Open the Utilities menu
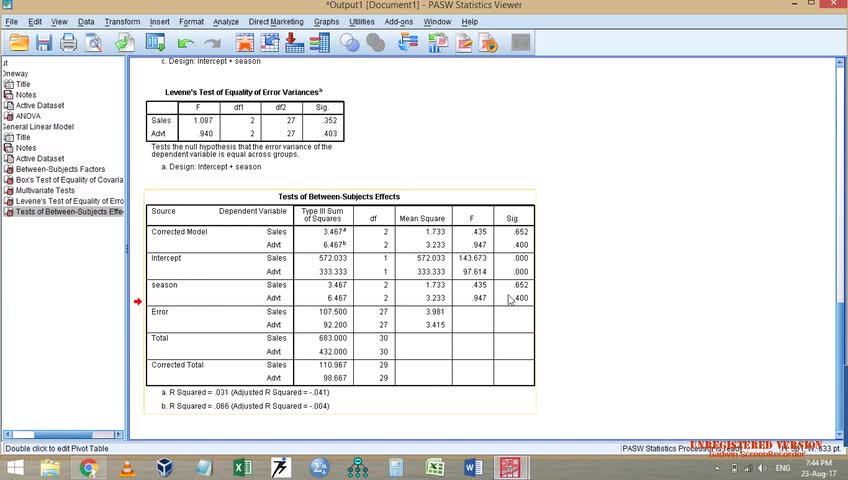848x480 pixels. tap(361, 22)
